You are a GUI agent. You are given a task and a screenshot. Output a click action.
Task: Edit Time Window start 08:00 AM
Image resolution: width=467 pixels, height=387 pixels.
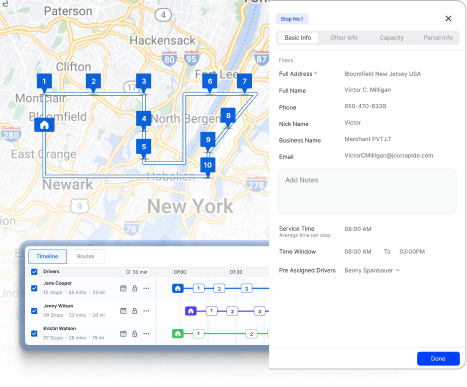pos(358,252)
